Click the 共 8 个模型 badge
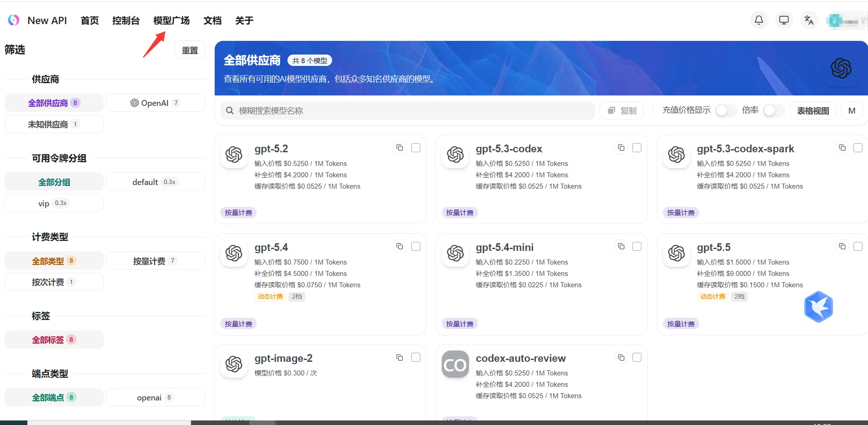This screenshot has width=868, height=425. point(310,60)
